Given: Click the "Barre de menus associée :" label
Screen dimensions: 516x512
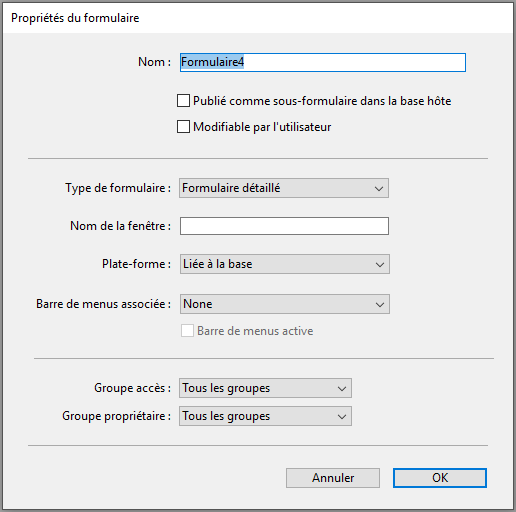Looking at the screenshot, I should (x=103, y=304).
